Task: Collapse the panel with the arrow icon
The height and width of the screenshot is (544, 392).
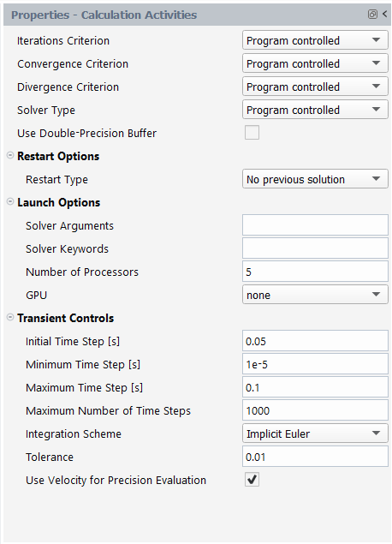Action: pos(384,14)
